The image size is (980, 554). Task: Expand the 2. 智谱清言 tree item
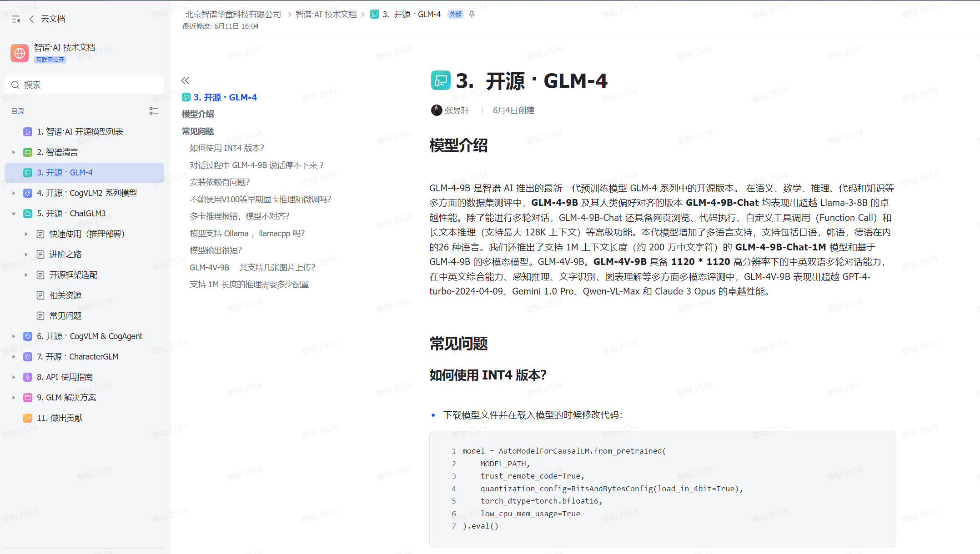(13, 152)
